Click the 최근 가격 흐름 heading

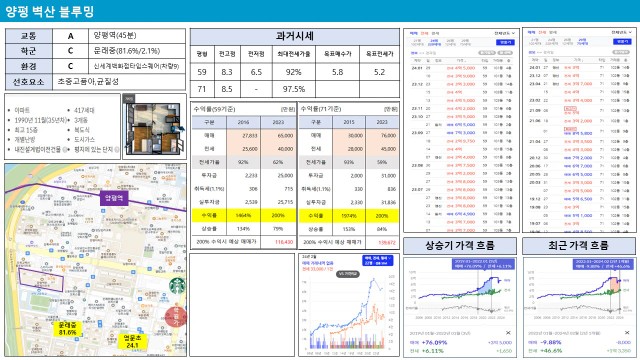click(x=579, y=246)
